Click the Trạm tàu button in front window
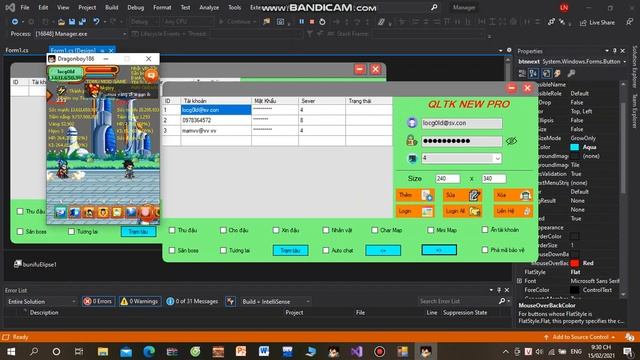Viewport: 640px width, 360px height. [290, 250]
